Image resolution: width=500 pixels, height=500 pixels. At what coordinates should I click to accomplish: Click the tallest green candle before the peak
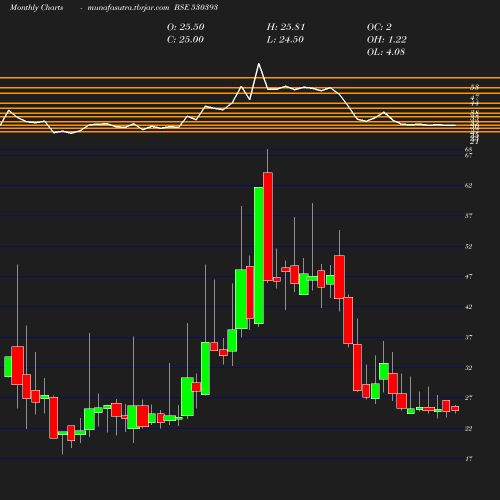(259, 255)
